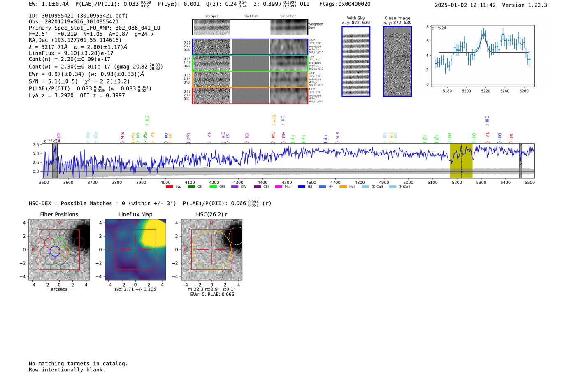This screenshot has width=576, height=392.
Task: Click the gray hatched band near 5460
Action: (520, 160)
